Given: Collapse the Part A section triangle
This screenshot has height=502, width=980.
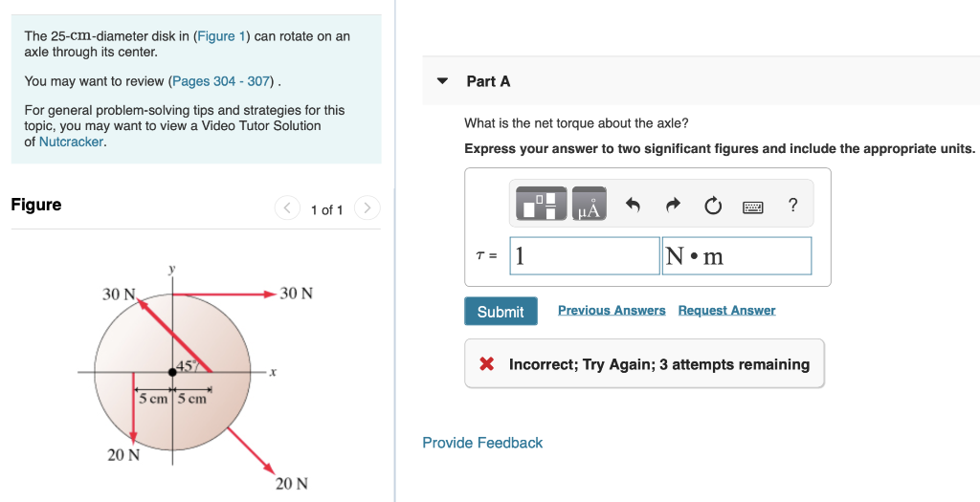Looking at the screenshot, I should [442, 81].
